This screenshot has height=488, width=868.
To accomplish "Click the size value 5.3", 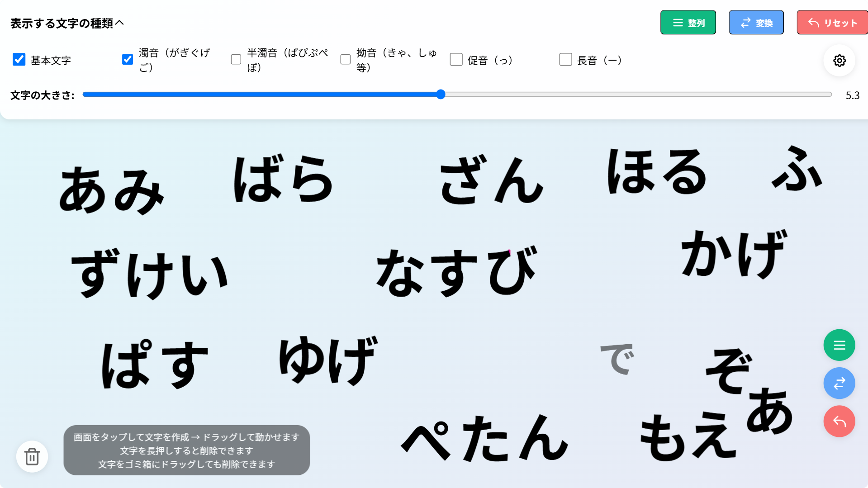I will (853, 95).
